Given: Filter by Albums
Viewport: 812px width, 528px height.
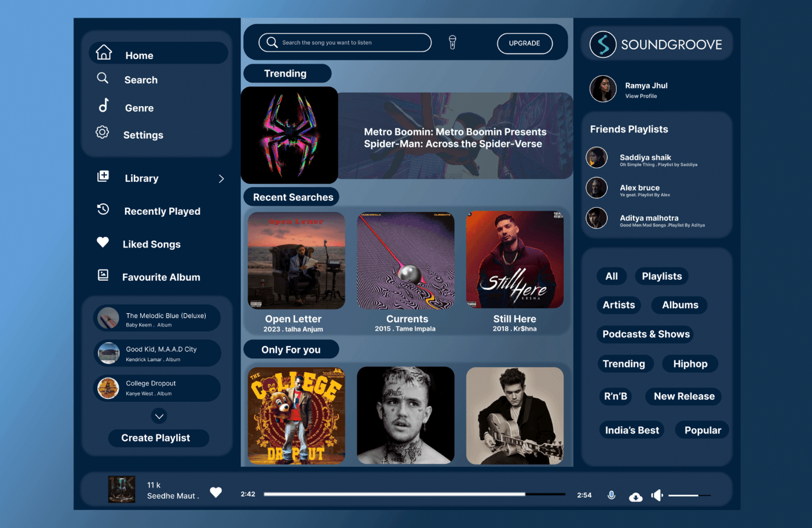Looking at the screenshot, I should pos(680,305).
